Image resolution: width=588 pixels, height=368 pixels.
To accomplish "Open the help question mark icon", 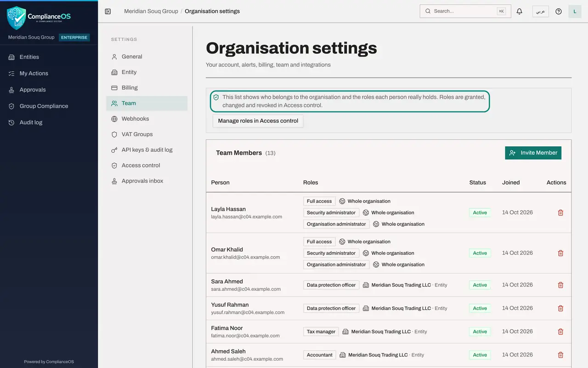I will click(x=559, y=11).
